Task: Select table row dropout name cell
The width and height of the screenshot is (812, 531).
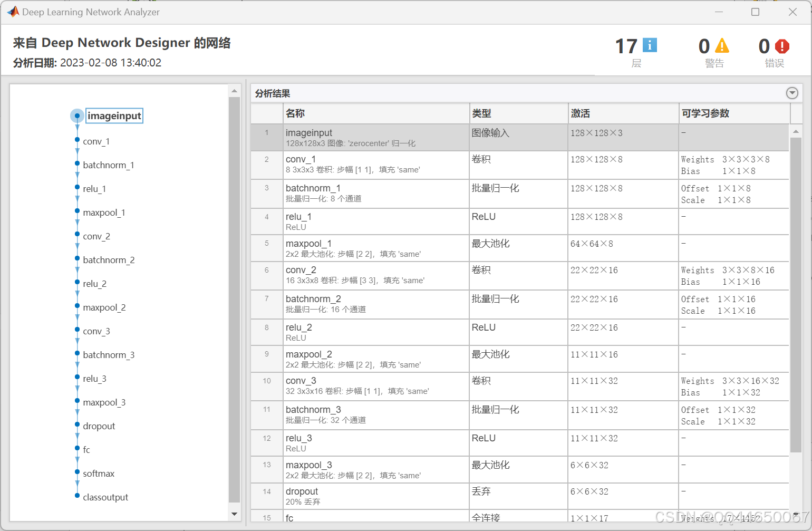Action: pos(376,496)
